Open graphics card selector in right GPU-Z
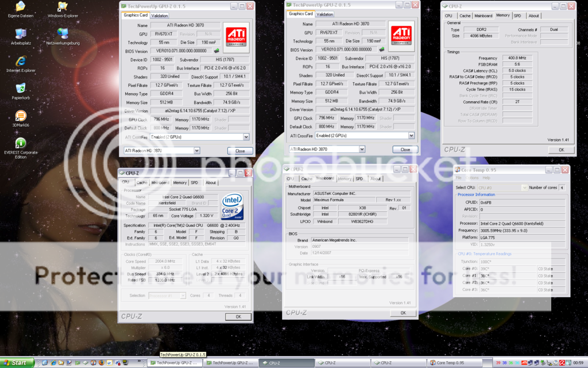 click(362, 149)
